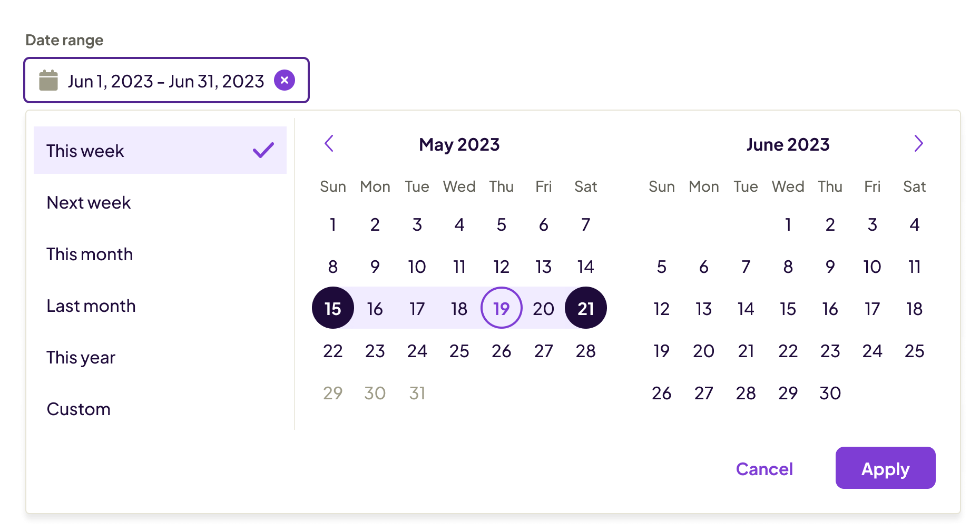Select May 15 range start date

[x=333, y=308]
